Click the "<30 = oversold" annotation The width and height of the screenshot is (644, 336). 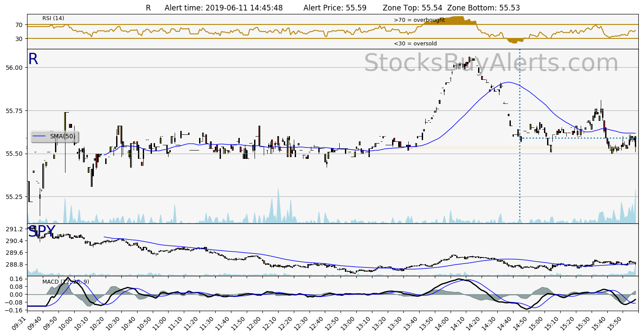[415, 44]
